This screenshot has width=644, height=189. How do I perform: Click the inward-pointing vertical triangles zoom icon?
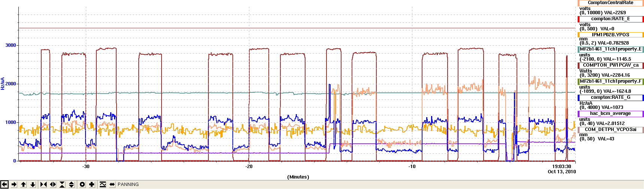click(62, 185)
